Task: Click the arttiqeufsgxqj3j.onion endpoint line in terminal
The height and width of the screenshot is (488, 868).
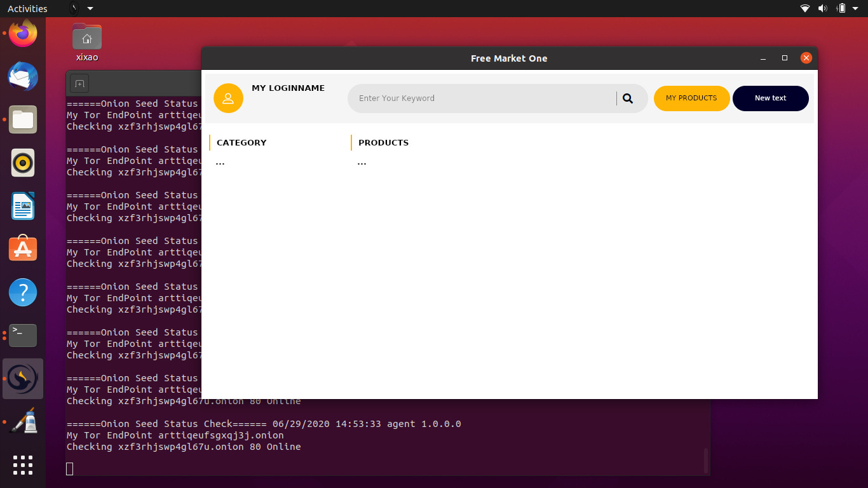Action: 175,435
